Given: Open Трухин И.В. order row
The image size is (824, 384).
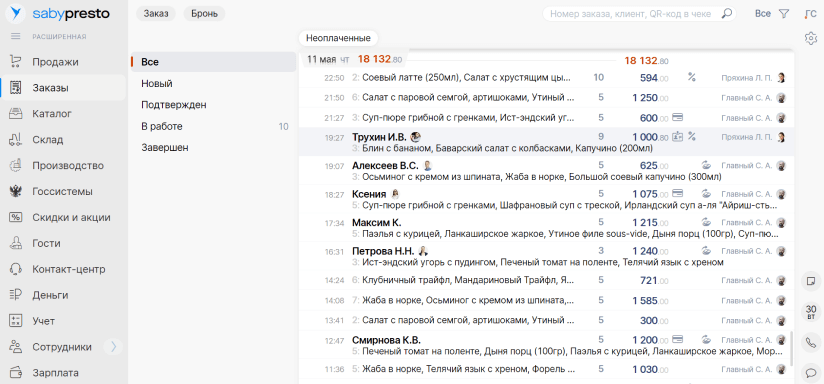Looking at the screenshot, I should pyautogui.click(x=546, y=142).
